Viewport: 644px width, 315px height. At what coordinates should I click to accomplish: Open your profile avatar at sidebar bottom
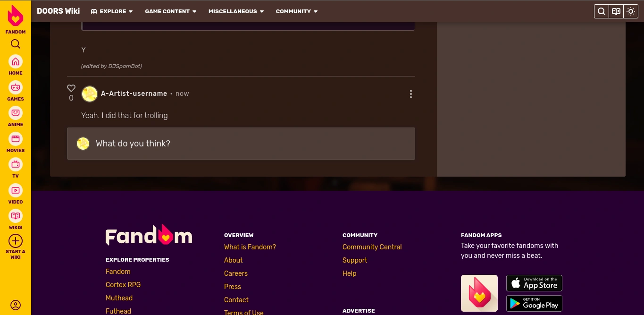(16, 305)
